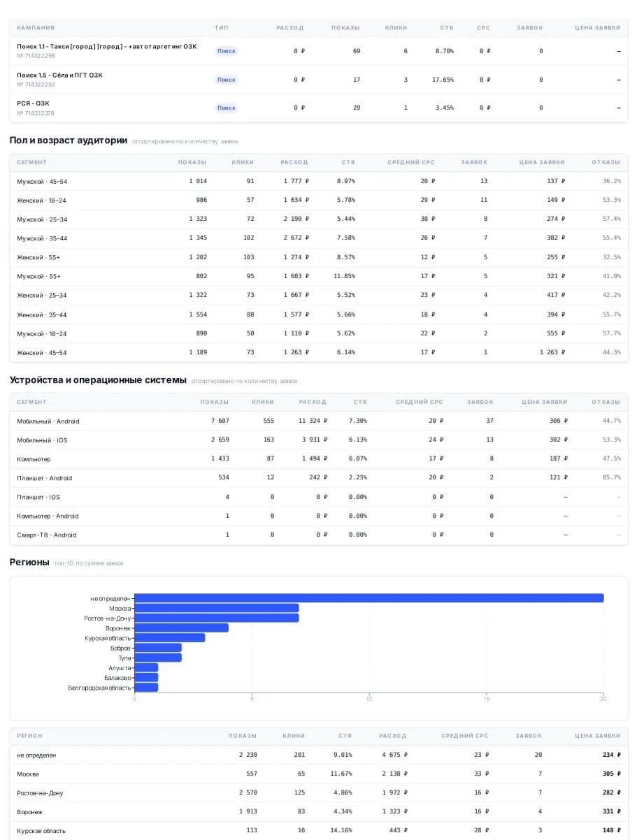Click the "Пол и возраст аудитории" section heading

pyautogui.click(x=69, y=140)
